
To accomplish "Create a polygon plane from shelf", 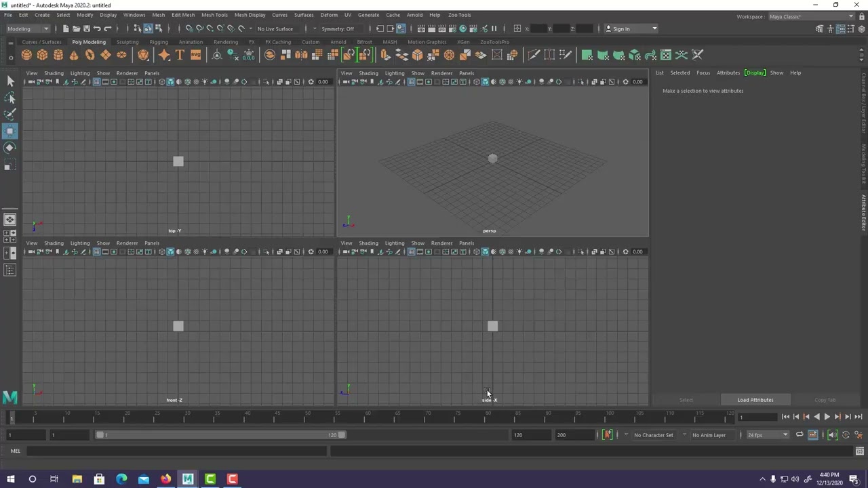I will [x=106, y=55].
